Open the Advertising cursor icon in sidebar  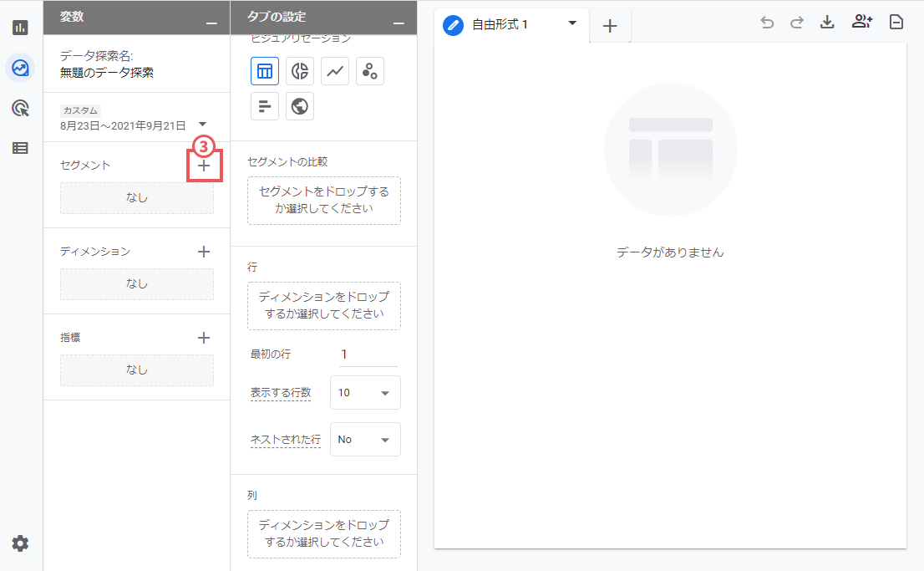pos(20,109)
